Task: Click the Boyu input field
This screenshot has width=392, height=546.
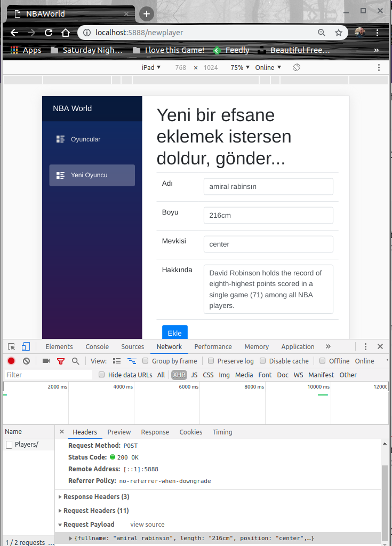Action: pyautogui.click(x=268, y=215)
